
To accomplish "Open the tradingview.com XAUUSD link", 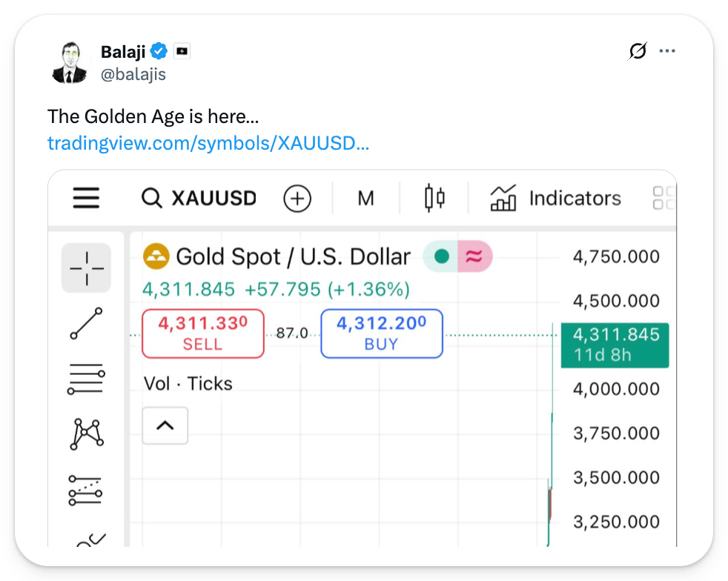I will tap(208, 143).
